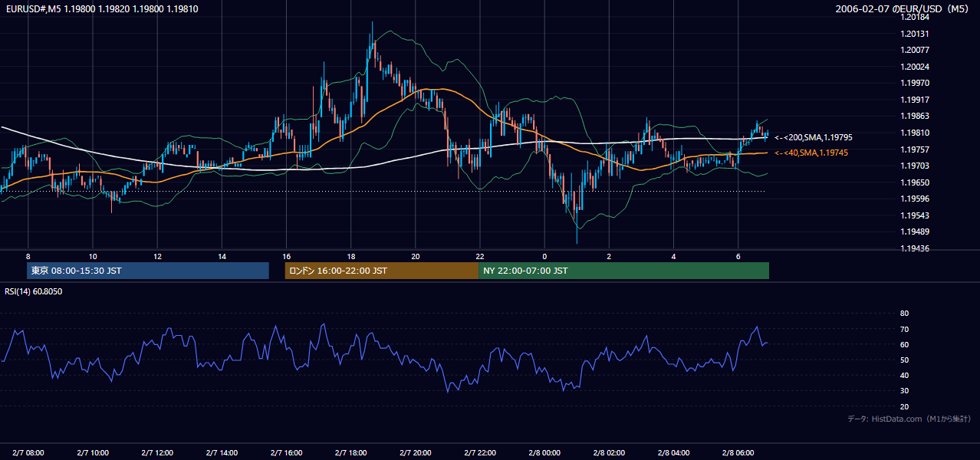Click the 2006-02-07 EUR/USD (M5) chart title

click(903, 8)
